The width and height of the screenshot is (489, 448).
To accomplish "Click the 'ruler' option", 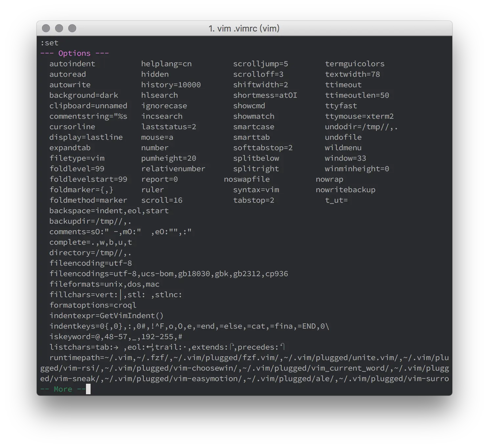I will [153, 190].
